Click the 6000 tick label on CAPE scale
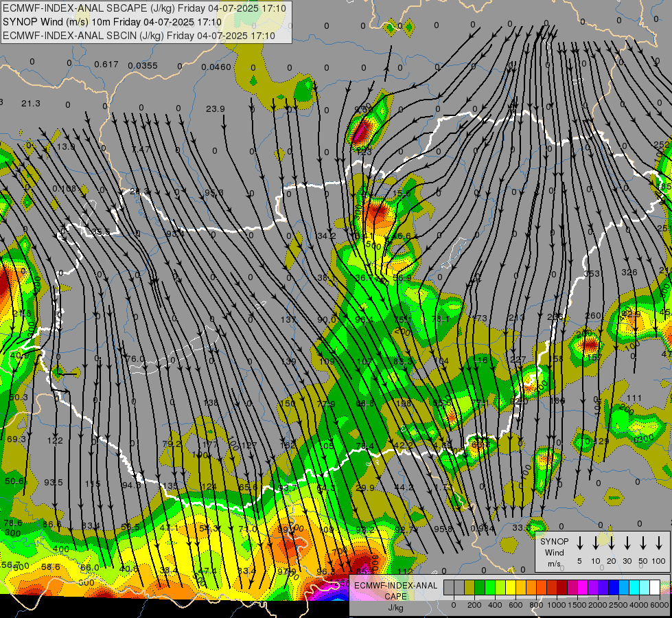Image resolution: width=672 pixels, height=618 pixels. 660,605
